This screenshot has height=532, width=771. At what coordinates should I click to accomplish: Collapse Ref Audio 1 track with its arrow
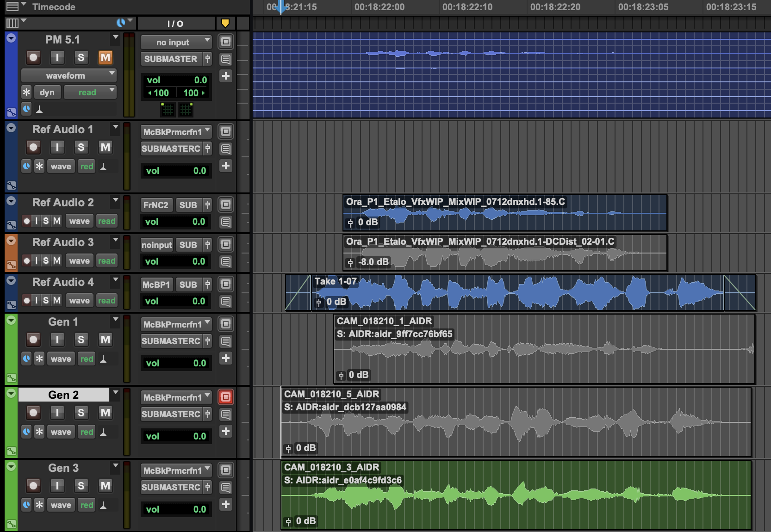point(11,128)
